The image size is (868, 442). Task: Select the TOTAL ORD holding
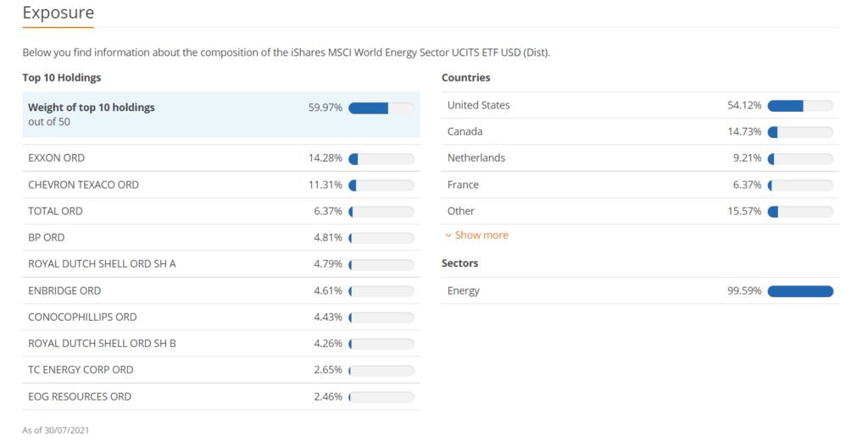[221, 212]
